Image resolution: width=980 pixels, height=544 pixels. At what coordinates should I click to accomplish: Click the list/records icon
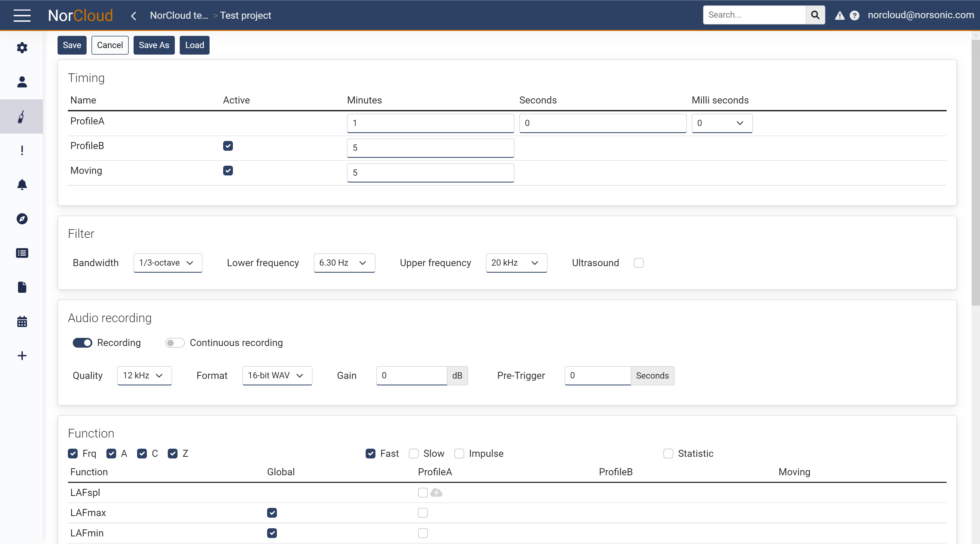point(22,253)
